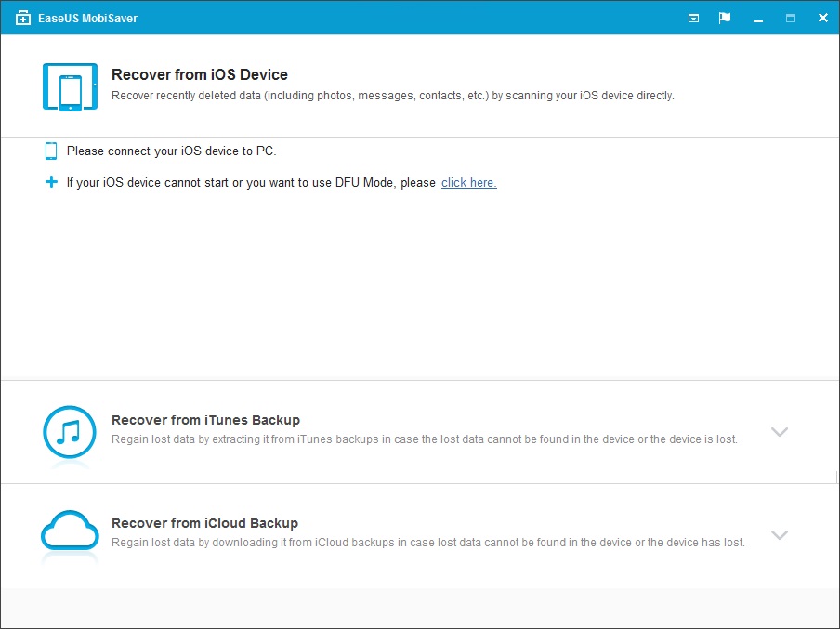Click the iOS devices tablet and phone icon
This screenshot has height=629, width=840.
70,86
